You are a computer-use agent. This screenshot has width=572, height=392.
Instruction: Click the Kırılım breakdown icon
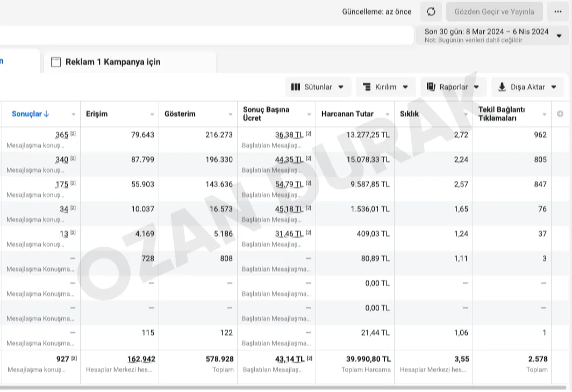coord(367,87)
